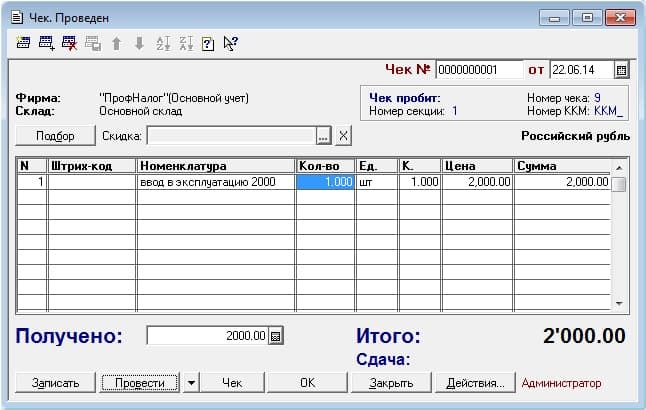This screenshot has height=410, width=646.
Task: Click the Цена column header
Action: (x=477, y=166)
